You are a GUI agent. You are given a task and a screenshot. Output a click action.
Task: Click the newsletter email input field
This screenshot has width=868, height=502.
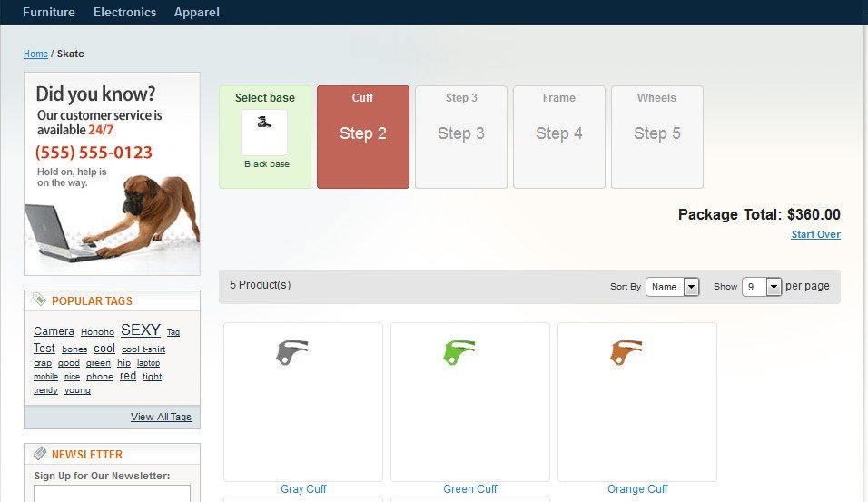point(112,493)
